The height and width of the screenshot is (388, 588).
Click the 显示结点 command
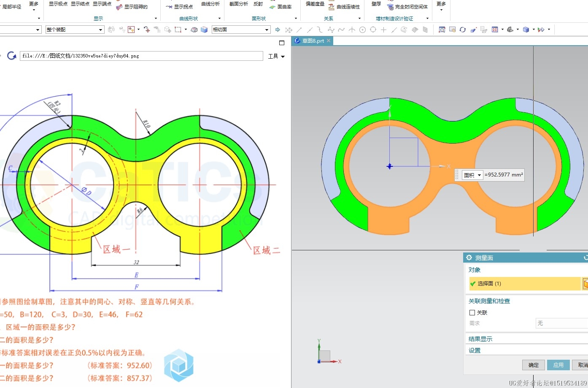[x=80, y=4]
